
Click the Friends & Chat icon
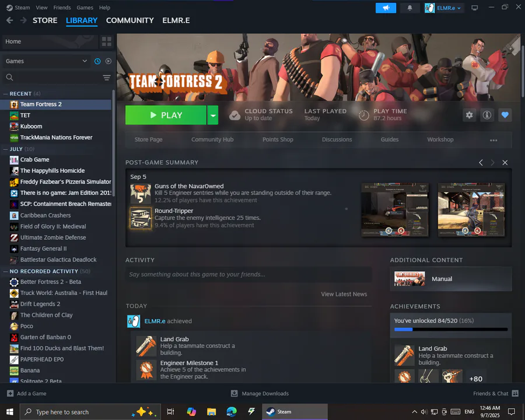[515, 394]
